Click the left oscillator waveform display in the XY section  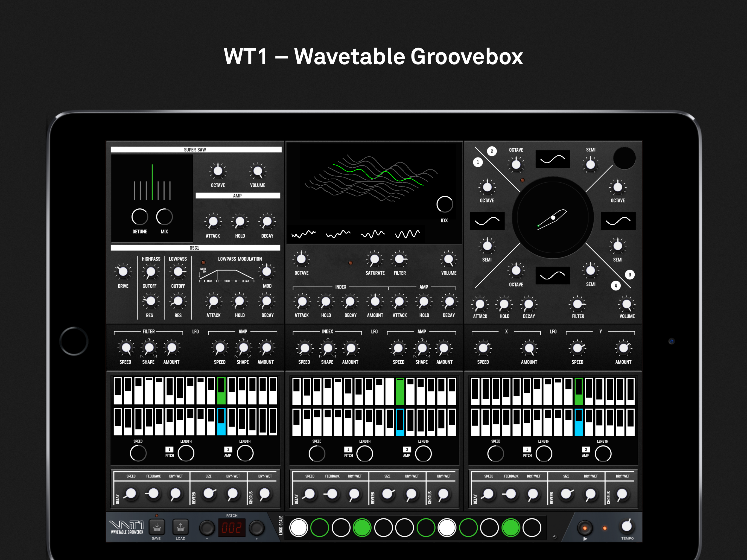(487, 221)
